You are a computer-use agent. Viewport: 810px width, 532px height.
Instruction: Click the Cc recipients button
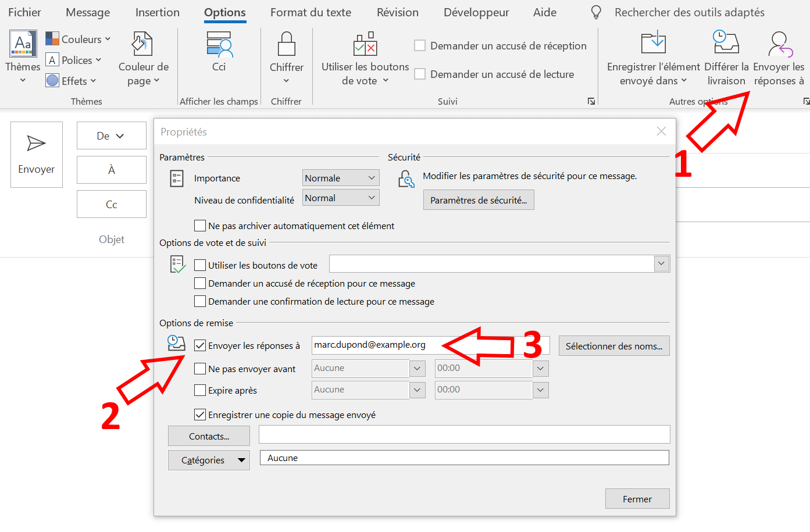(x=112, y=204)
